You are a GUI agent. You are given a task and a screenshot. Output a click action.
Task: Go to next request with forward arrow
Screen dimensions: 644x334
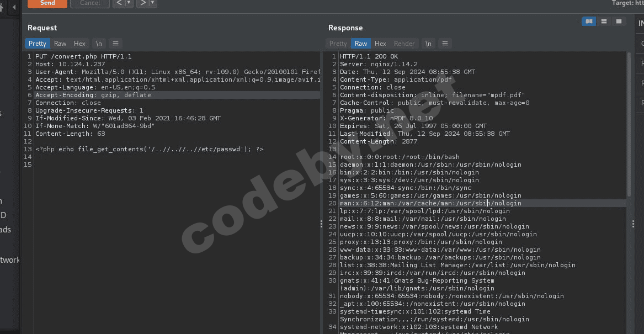point(142,3)
